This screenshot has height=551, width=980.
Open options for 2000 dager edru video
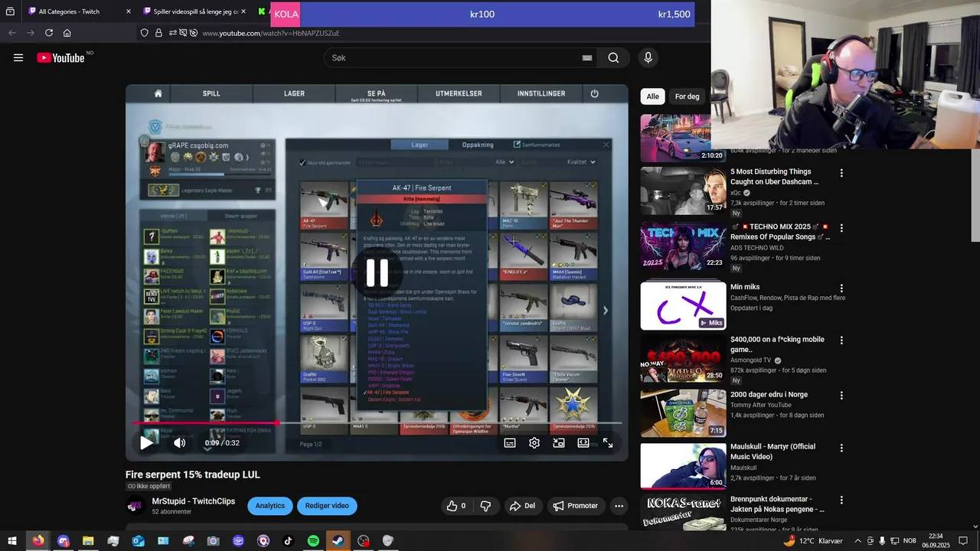coord(841,396)
